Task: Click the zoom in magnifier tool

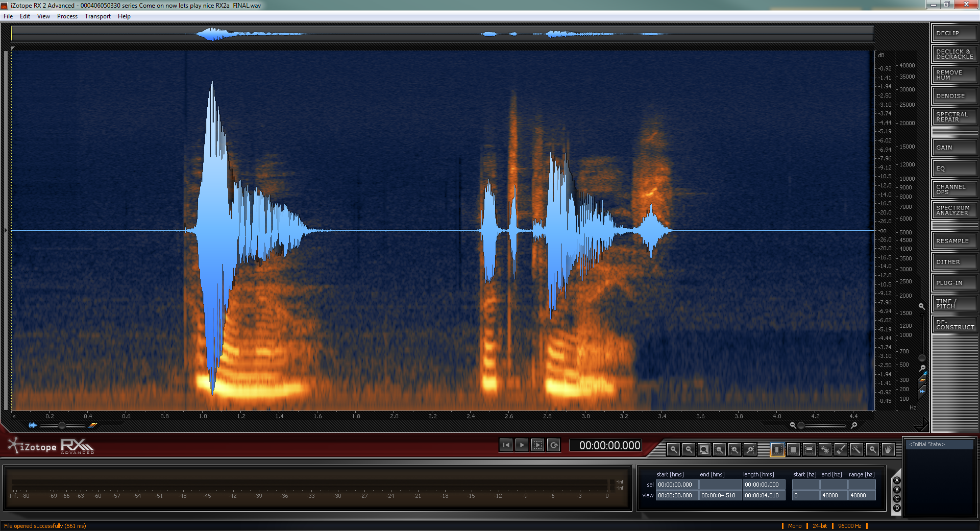Action: [674, 449]
